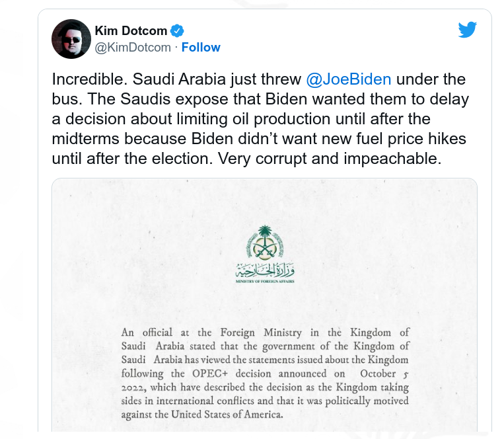Open Kim Dotcom's profile avatar
Viewport: 504px width, 439px height.
pos(71,39)
